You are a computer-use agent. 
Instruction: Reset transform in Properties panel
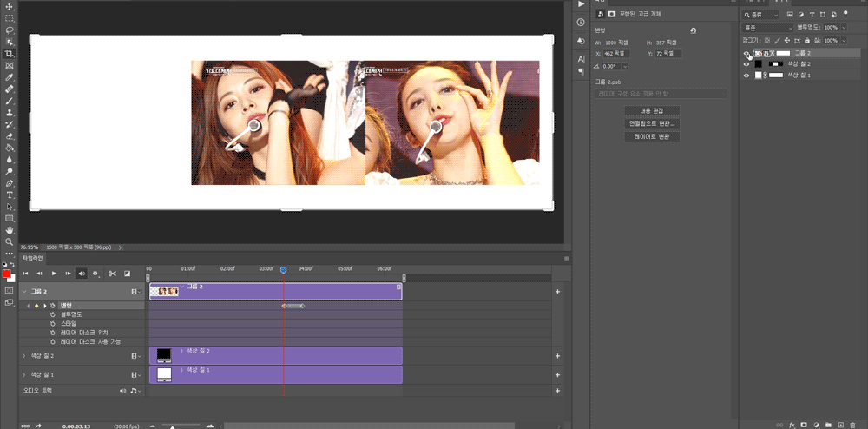click(693, 31)
